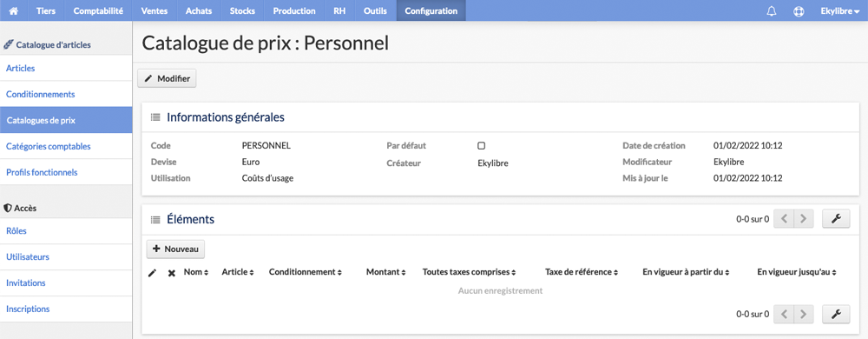This screenshot has width=868, height=339.
Task: Go to previous page in Éléments header
Action: [783, 219]
